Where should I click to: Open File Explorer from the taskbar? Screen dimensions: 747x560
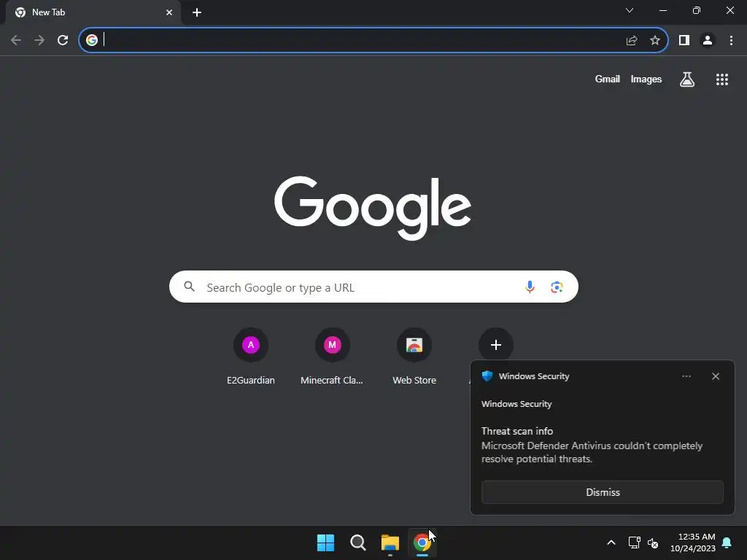click(390, 542)
